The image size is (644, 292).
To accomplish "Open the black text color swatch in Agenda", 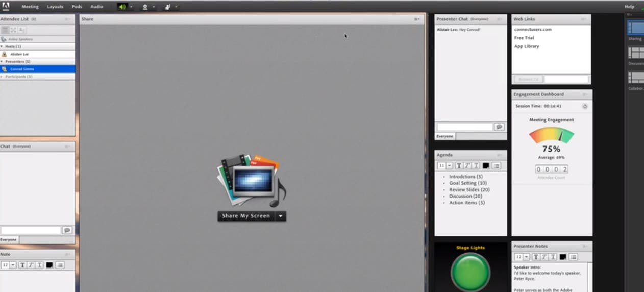I will click(486, 166).
